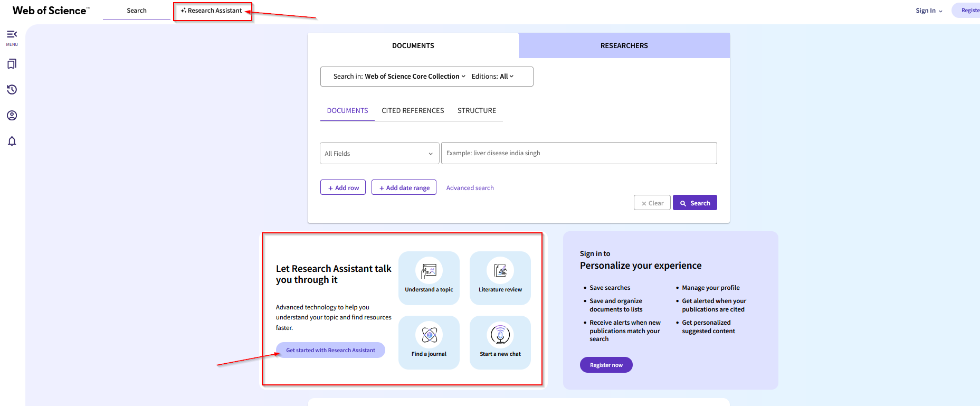Viewport: 980px width, 406px height.
Task: Click 'Get alerted when your publications are cited'
Action: [714, 305]
